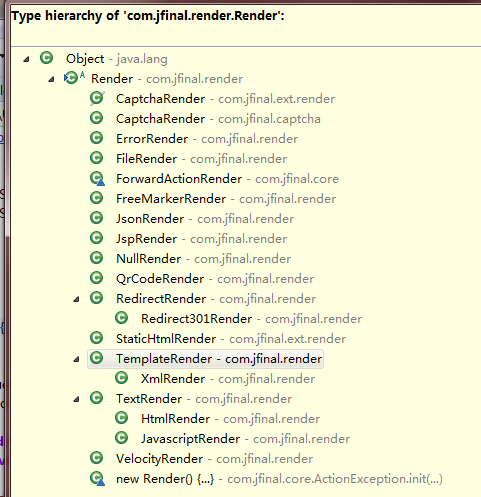The height and width of the screenshot is (497, 481).
Task: Collapse the RedirectRender subtree
Action: tap(76, 299)
